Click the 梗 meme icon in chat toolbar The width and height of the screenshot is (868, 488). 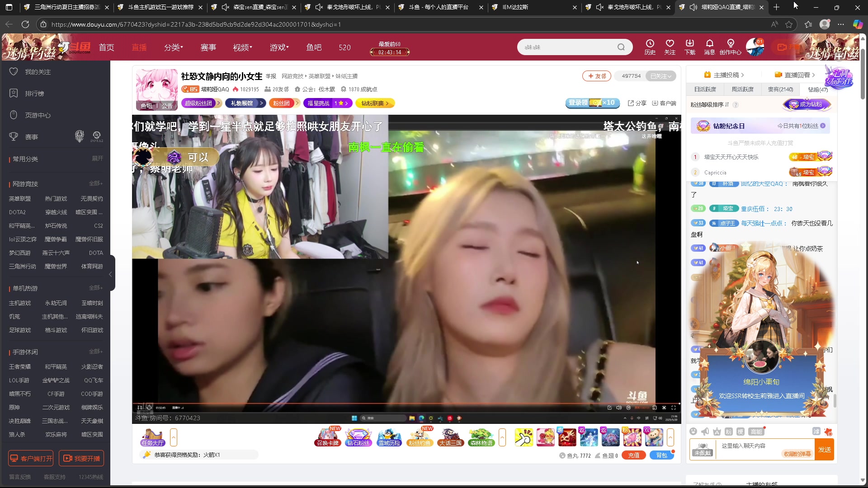(740, 432)
